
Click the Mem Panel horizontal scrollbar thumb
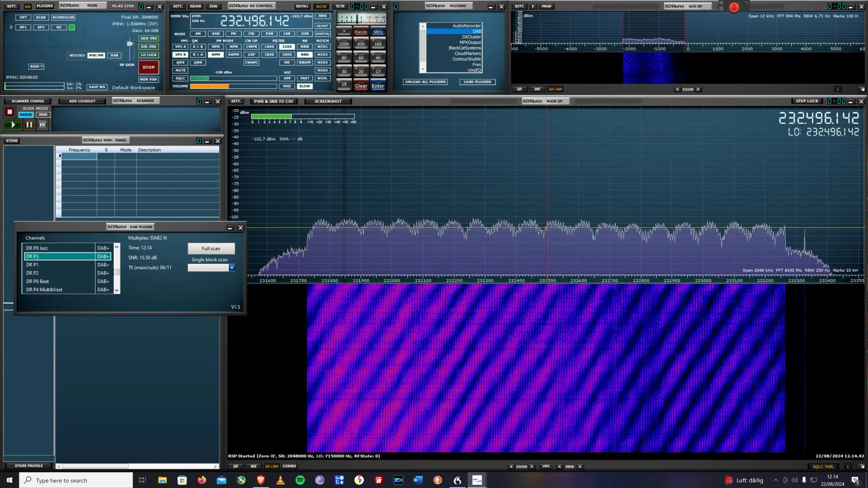tap(95, 467)
